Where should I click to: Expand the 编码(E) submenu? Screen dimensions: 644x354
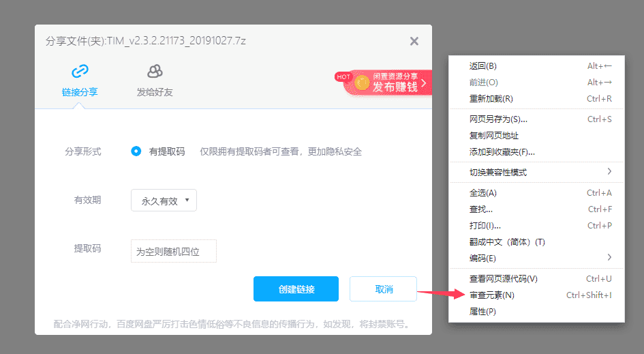(536, 259)
